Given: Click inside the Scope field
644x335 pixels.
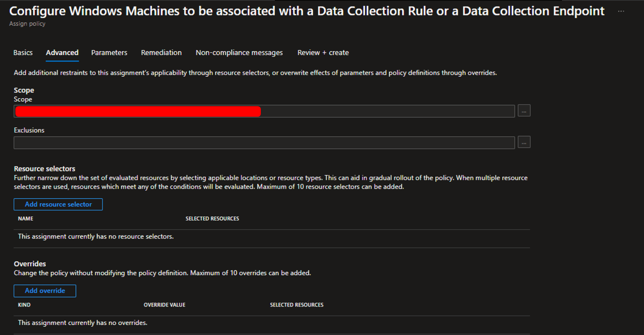Looking at the screenshot, I should pos(386,111).
